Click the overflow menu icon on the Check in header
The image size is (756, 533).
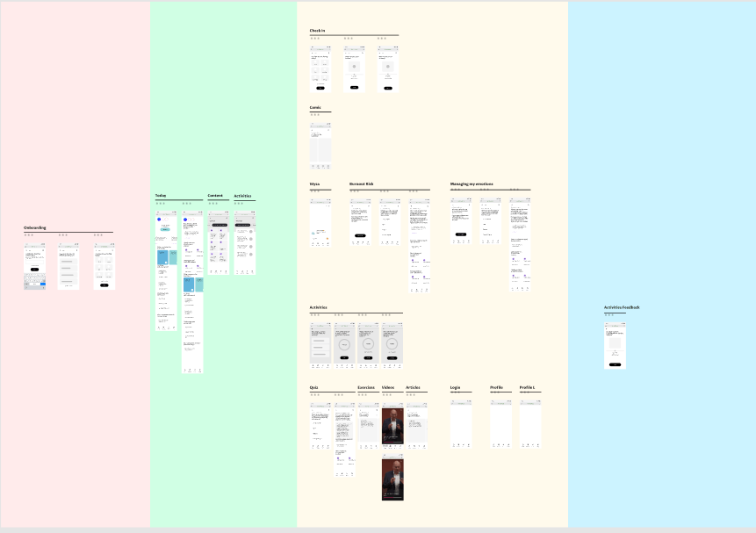tap(328, 53)
